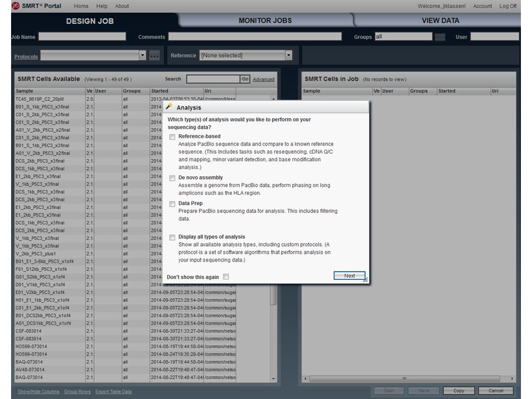
Task: Click the Cancel button
Action: point(495,391)
